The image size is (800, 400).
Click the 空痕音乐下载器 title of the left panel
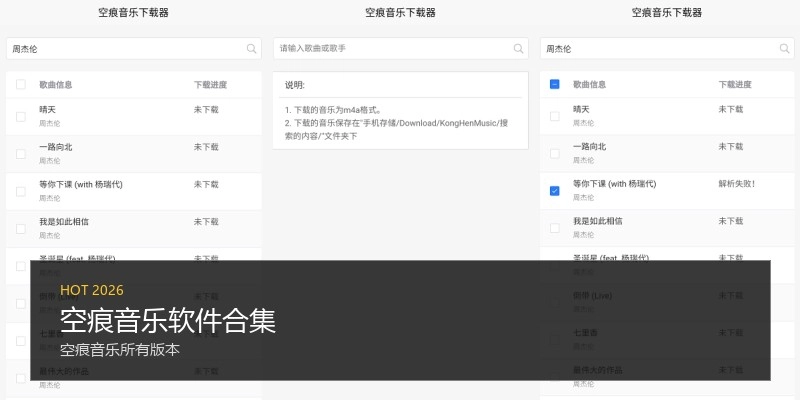[134, 13]
